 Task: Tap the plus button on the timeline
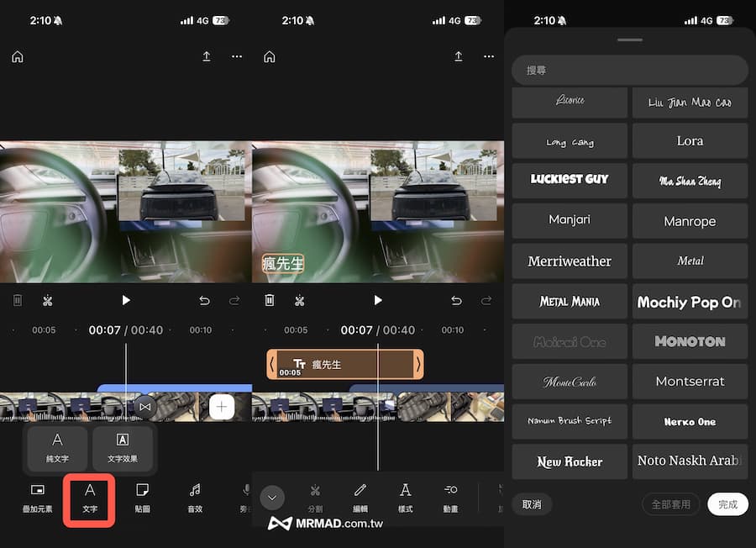click(x=222, y=406)
